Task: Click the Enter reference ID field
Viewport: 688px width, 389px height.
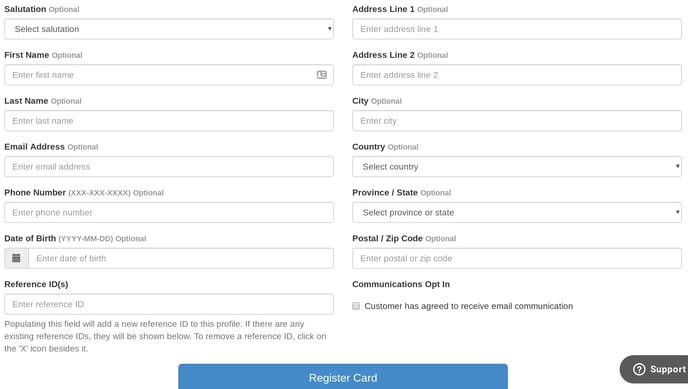Action: pyautogui.click(x=169, y=304)
